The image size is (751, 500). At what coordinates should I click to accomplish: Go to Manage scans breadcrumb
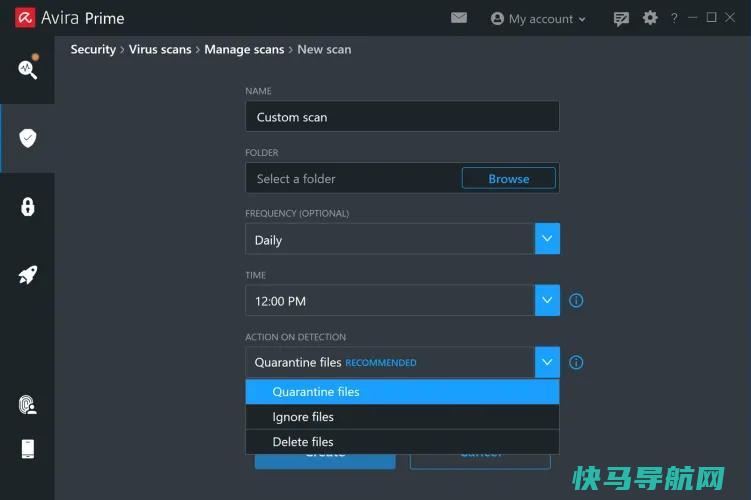[244, 49]
